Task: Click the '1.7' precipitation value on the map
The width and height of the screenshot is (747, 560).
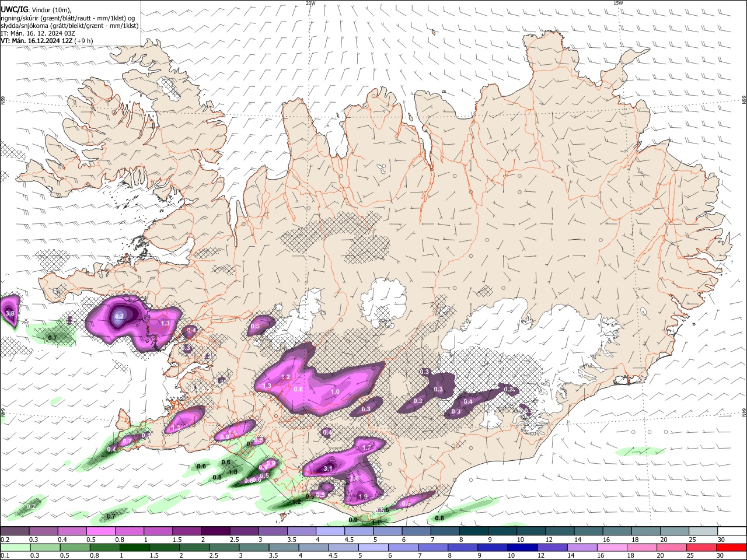Action: pyautogui.click(x=366, y=447)
